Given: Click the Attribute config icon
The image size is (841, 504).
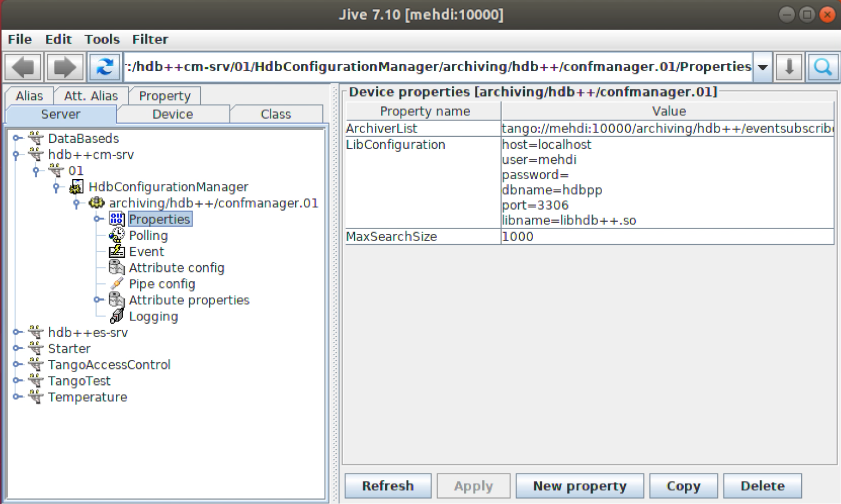Looking at the screenshot, I should (116, 267).
